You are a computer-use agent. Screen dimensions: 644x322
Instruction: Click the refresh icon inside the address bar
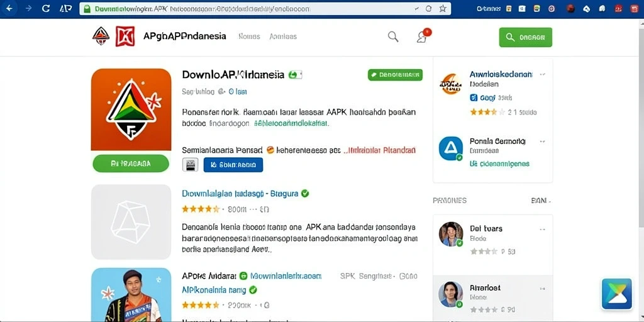tap(428, 9)
